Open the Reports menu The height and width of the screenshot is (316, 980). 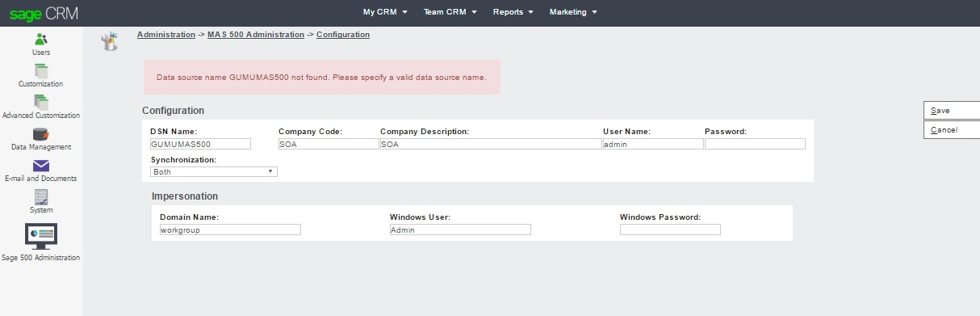pos(513,12)
